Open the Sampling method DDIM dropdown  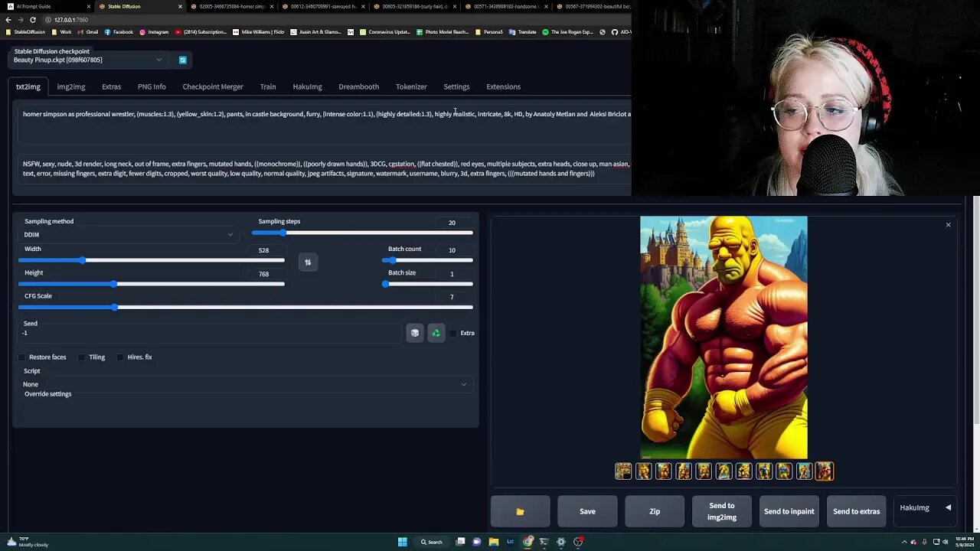tap(129, 235)
